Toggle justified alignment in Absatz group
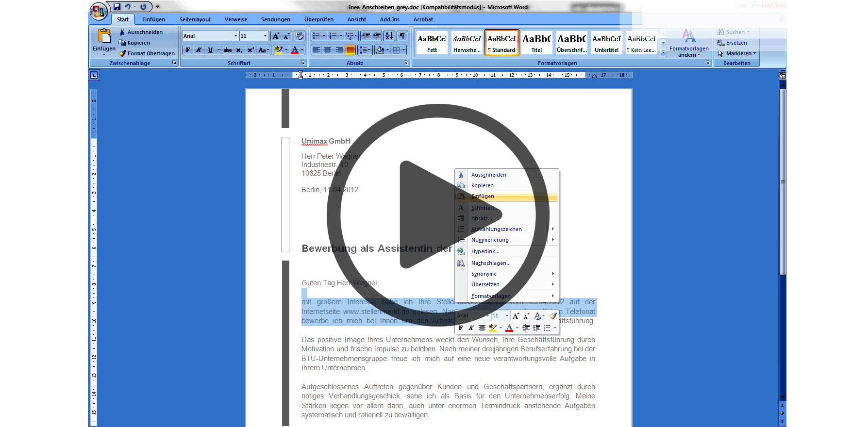This screenshot has width=868, height=427. 350,50
